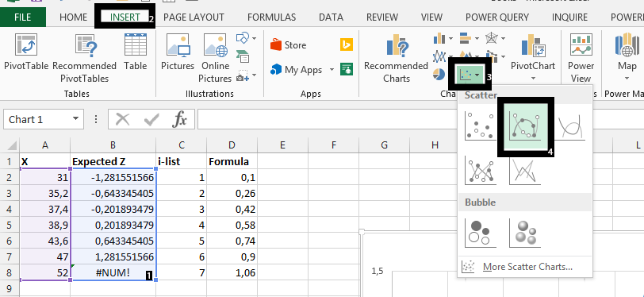Expand the Shapes dropdown arrow

click(254, 38)
